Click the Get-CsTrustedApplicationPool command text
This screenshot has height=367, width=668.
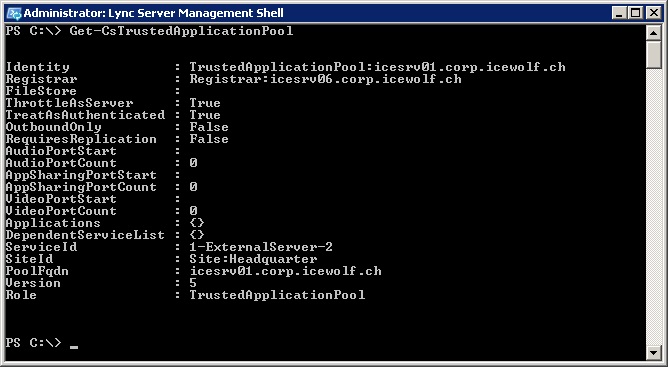coord(181,31)
